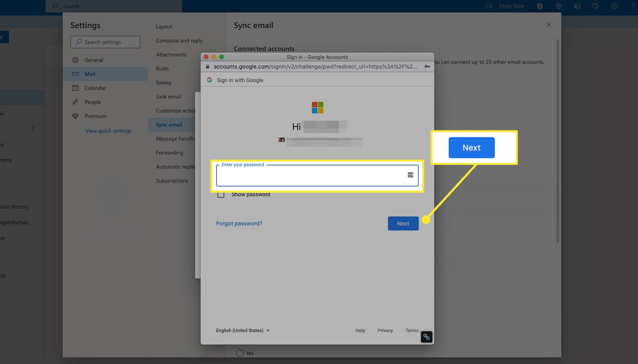Image resolution: width=638 pixels, height=364 pixels.
Task: Open Subscriptions settings
Action: point(172,181)
